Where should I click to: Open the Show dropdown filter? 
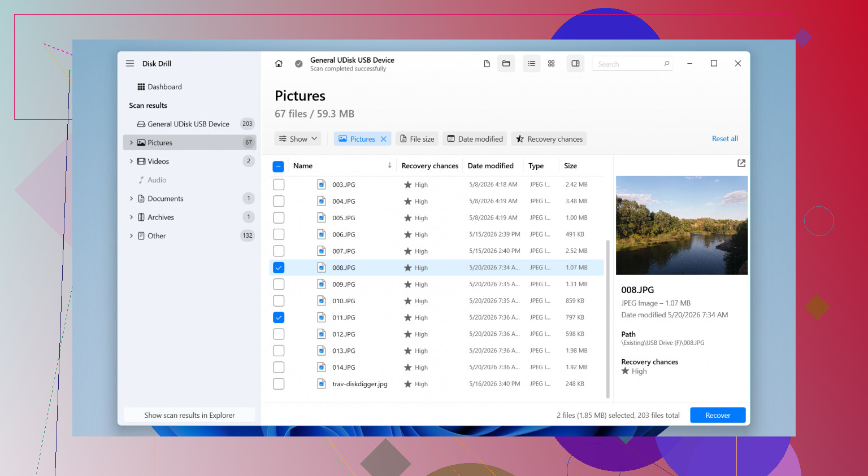pyautogui.click(x=298, y=139)
